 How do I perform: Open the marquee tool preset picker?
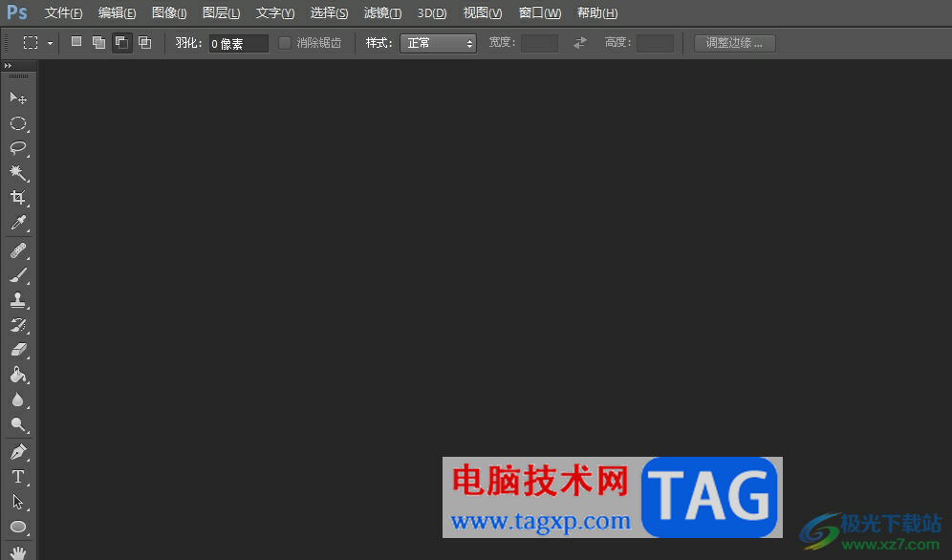coord(50,43)
